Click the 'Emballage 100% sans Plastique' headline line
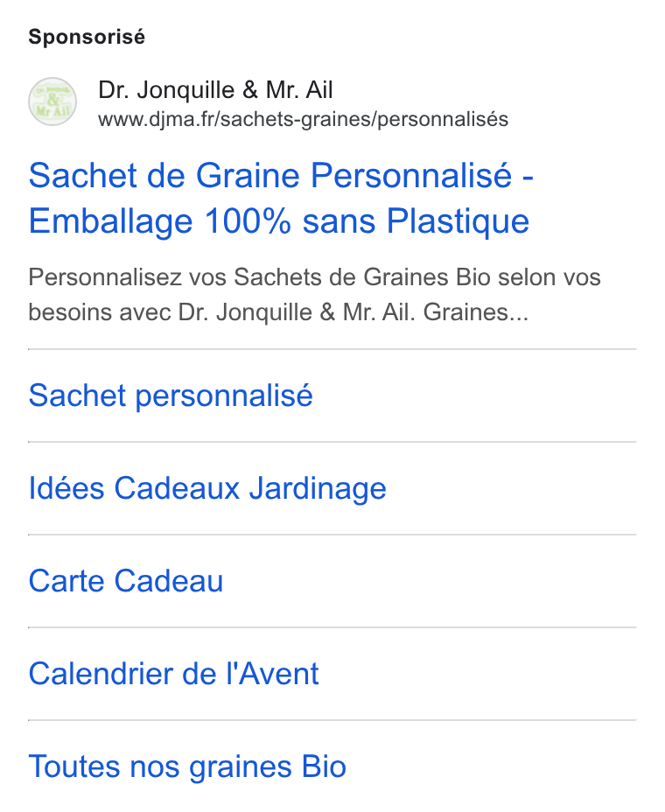Screen dimensions: 665x812 pos(278,221)
